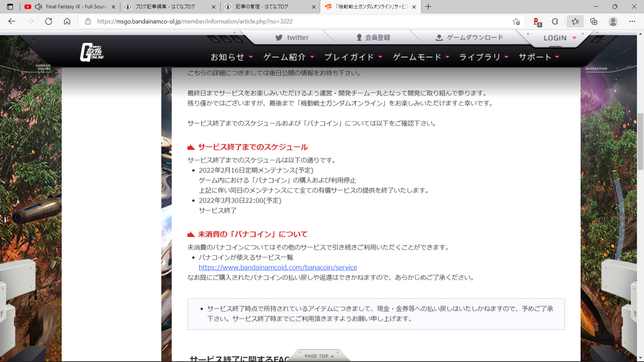Open the favorites list
Viewport: 644px width, 362px height.
(575, 21)
